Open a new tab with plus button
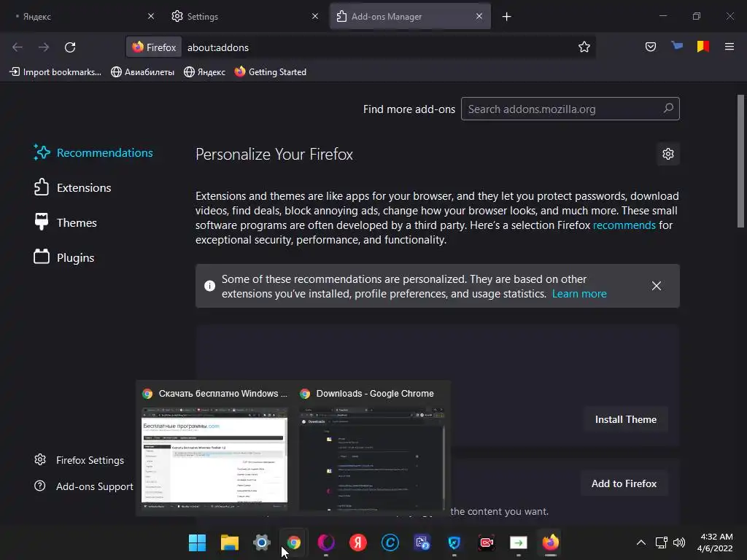This screenshot has height=560, width=747. 506,17
